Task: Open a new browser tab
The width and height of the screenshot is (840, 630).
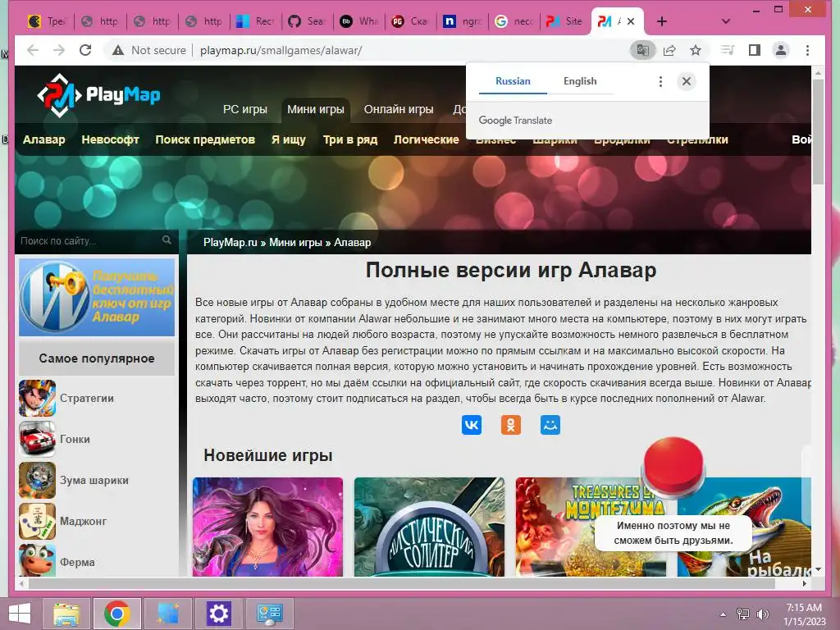Action: pyautogui.click(x=662, y=21)
